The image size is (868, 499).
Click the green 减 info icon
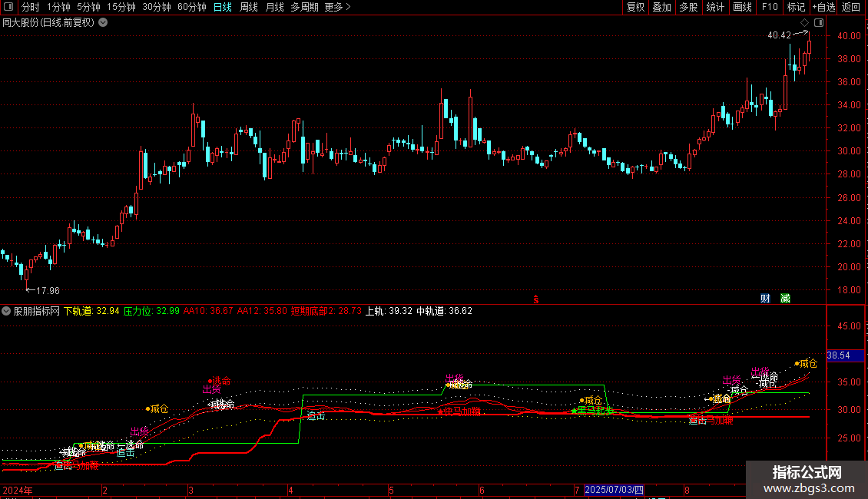[x=785, y=298]
